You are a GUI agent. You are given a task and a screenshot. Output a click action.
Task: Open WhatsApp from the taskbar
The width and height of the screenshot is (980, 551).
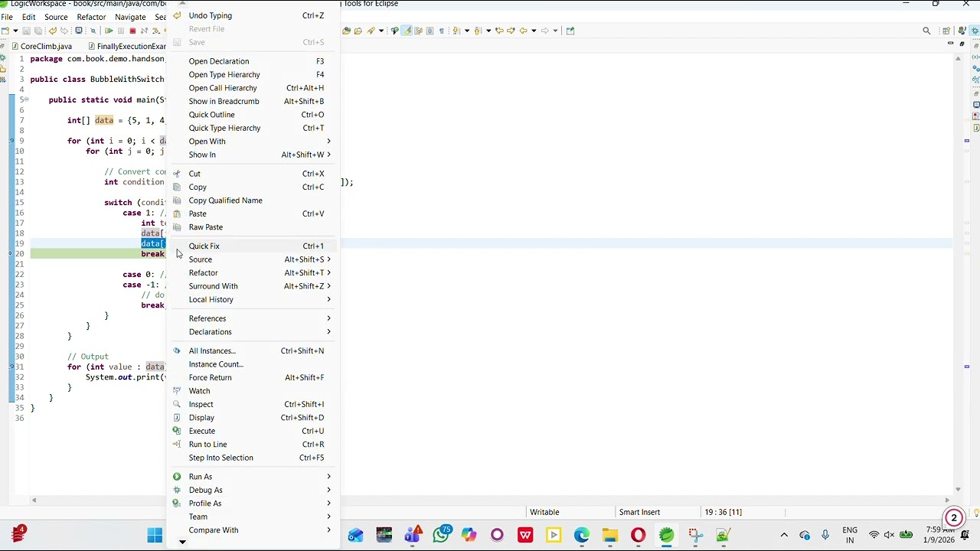click(441, 535)
